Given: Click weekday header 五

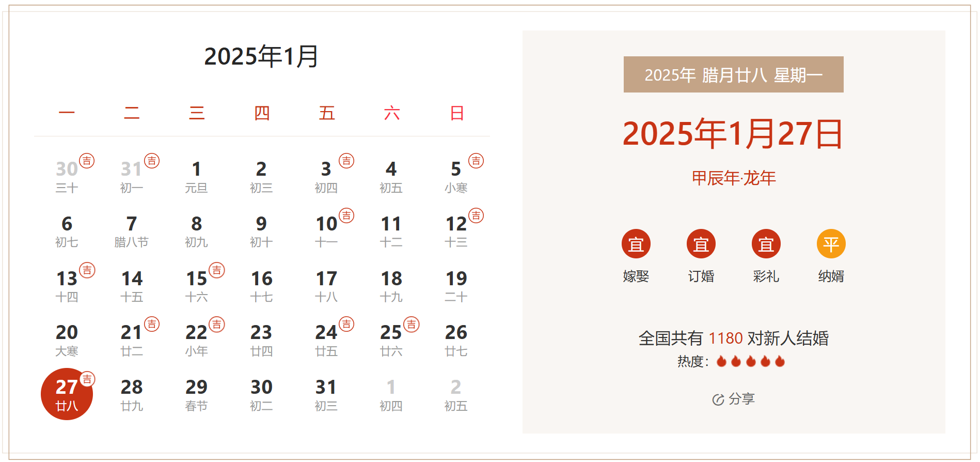Looking at the screenshot, I should click(327, 113).
